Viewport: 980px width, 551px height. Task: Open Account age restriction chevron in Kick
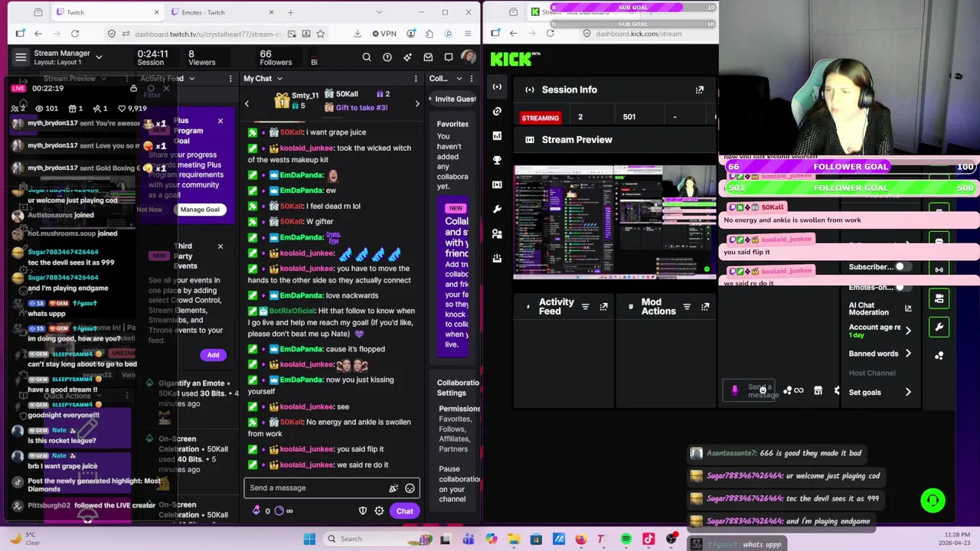pyautogui.click(x=908, y=331)
